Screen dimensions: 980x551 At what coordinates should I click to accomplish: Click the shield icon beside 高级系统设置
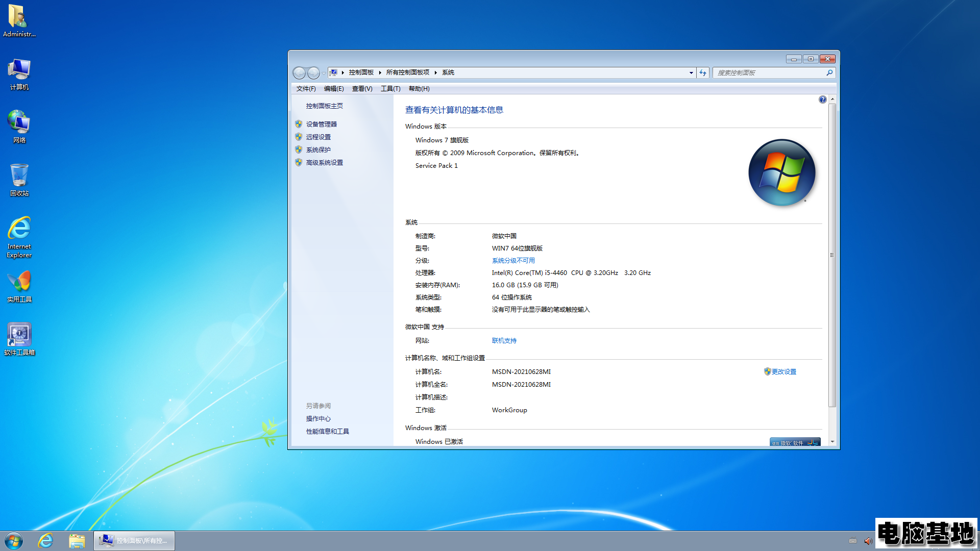(x=299, y=162)
